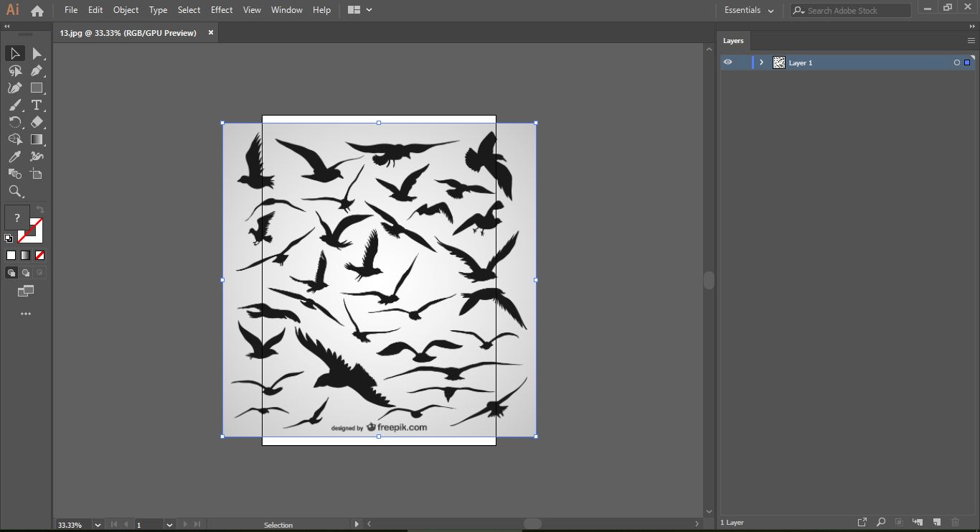Select the Eraser tool
The height and width of the screenshot is (532, 980).
(37, 123)
